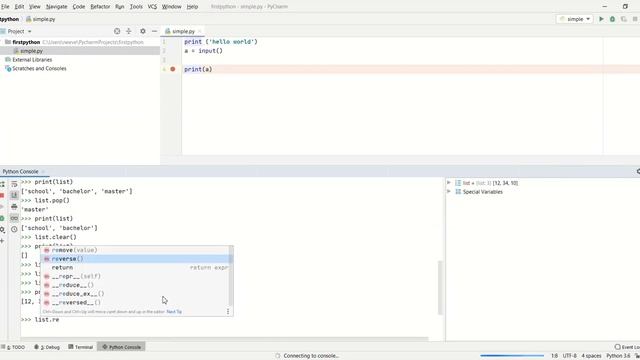Run with coverage icon in the toolbar
The image size is (640, 360).
[x=624, y=19]
